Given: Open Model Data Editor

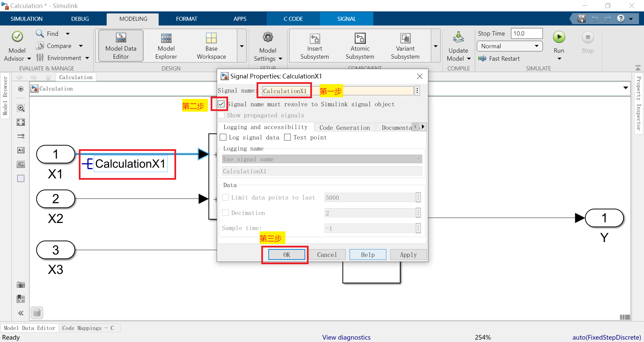Looking at the screenshot, I should coord(121,46).
